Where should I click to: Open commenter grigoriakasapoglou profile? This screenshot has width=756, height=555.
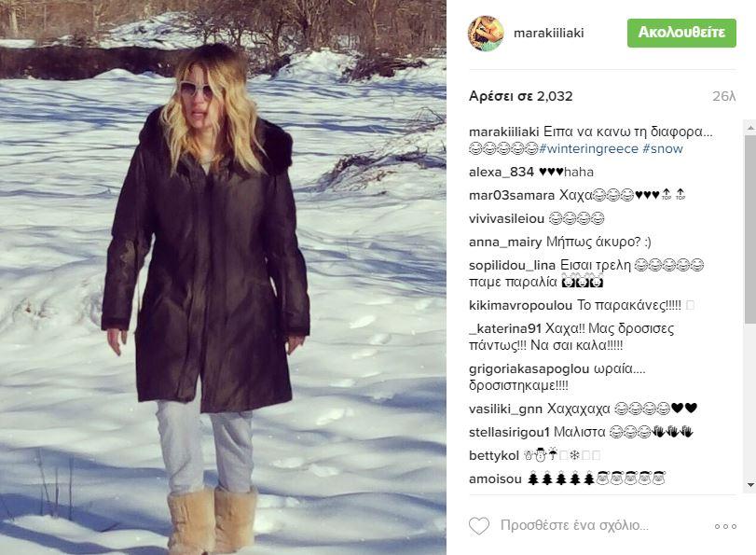click(x=529, y=368)
